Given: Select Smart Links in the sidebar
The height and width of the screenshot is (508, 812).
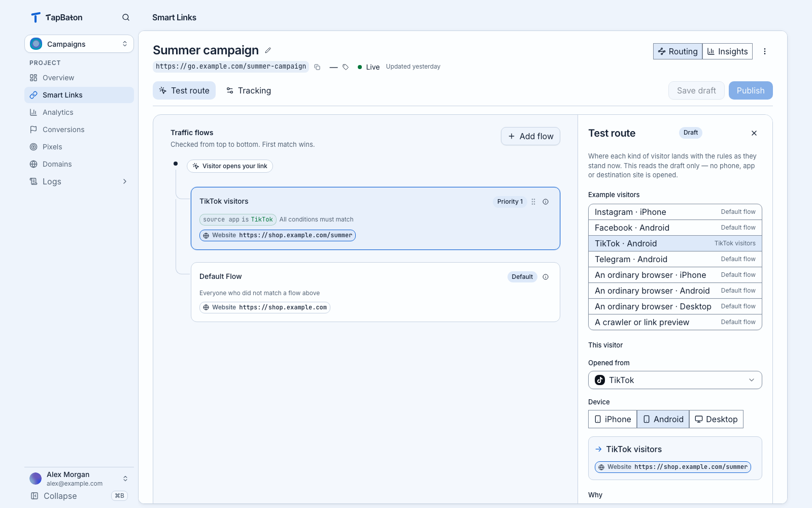Looking at the screenshot, I should (79, 95).
